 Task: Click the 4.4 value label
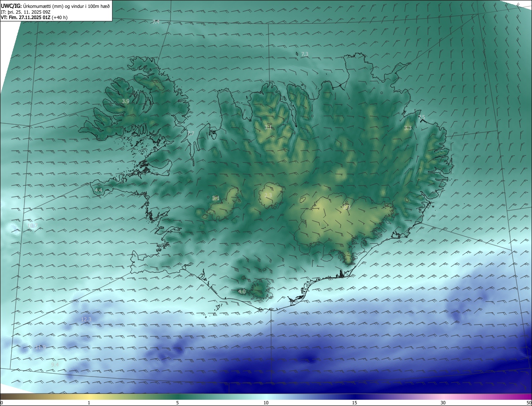point(99,191)
